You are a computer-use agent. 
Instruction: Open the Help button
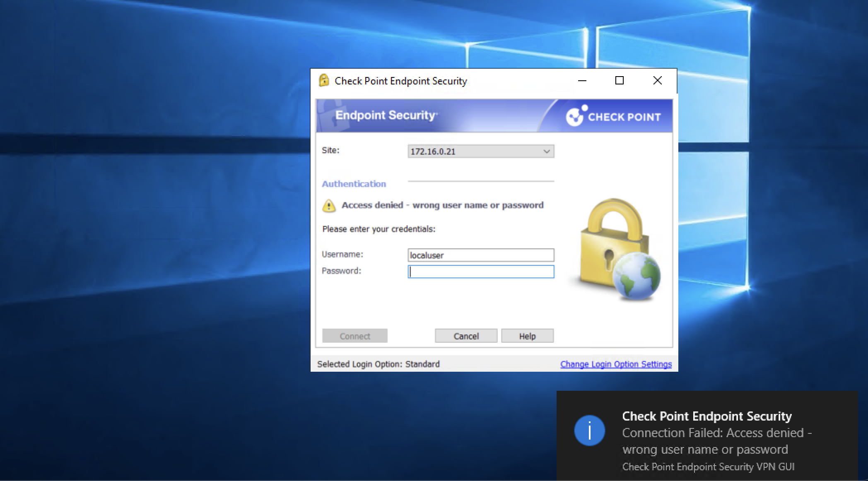point(527,336)
